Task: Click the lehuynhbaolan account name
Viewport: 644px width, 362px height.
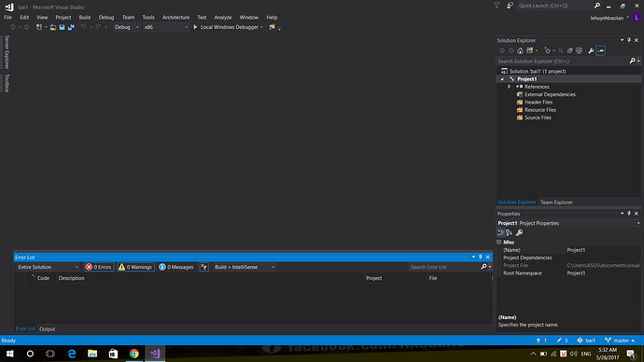Action: tap(607, 18)
